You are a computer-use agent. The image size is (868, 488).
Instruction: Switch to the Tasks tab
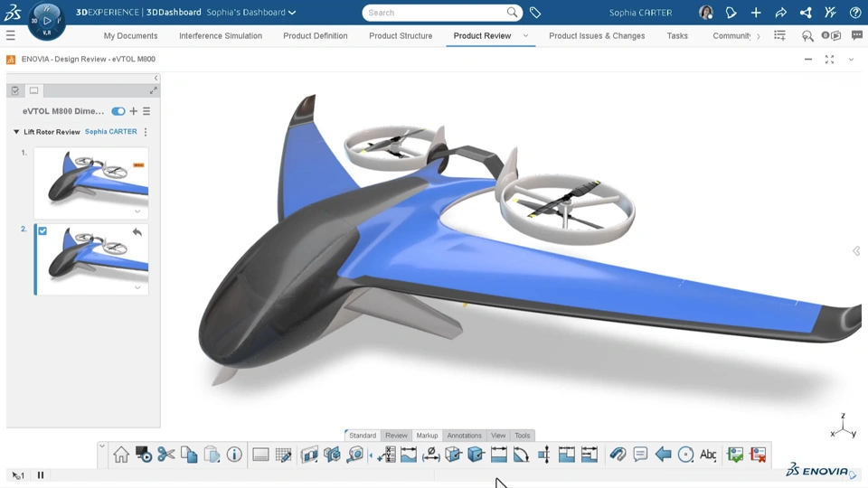point(677,36)
